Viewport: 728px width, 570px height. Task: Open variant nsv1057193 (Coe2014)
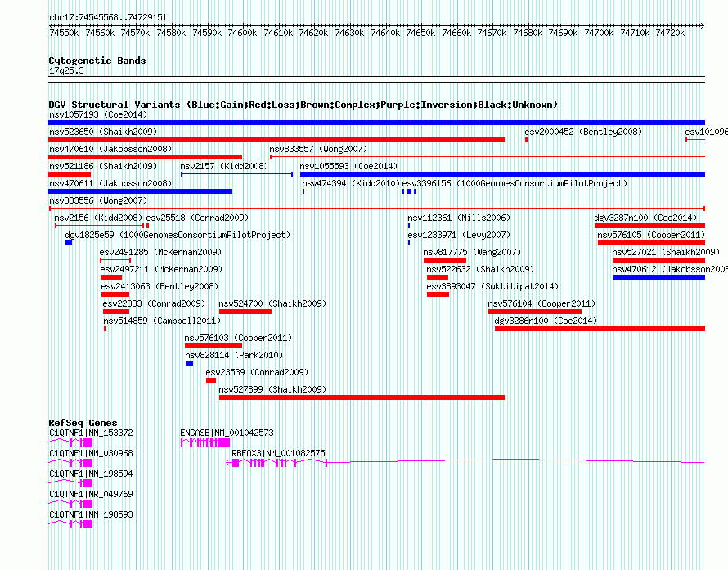point(98,114)
